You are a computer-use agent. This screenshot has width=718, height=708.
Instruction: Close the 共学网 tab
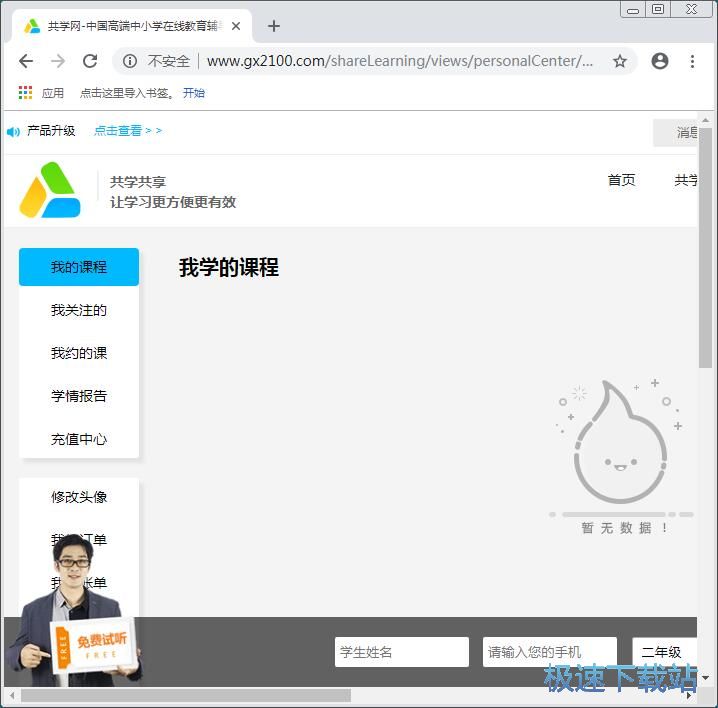(x=236, y=26)
